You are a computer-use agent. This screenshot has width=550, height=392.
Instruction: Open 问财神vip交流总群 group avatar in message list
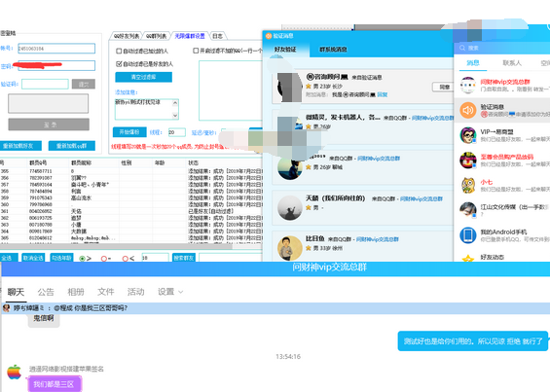(x=468, y=86)
